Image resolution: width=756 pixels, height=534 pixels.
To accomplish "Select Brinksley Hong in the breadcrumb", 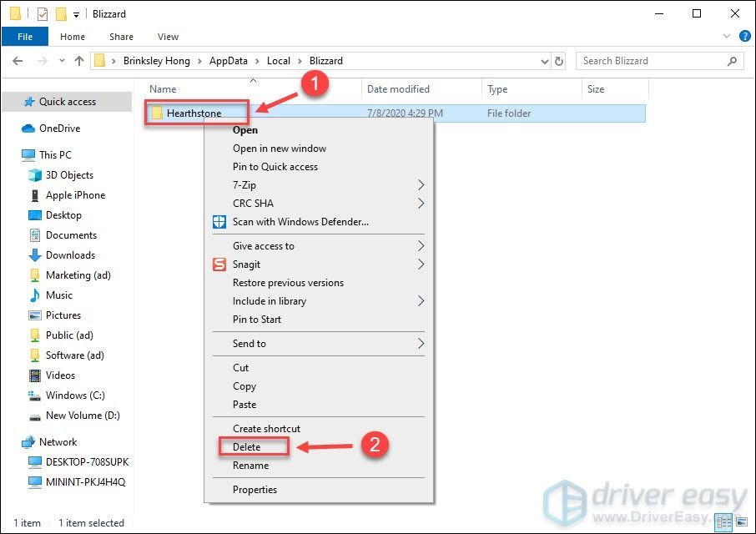I will point(157,61).
